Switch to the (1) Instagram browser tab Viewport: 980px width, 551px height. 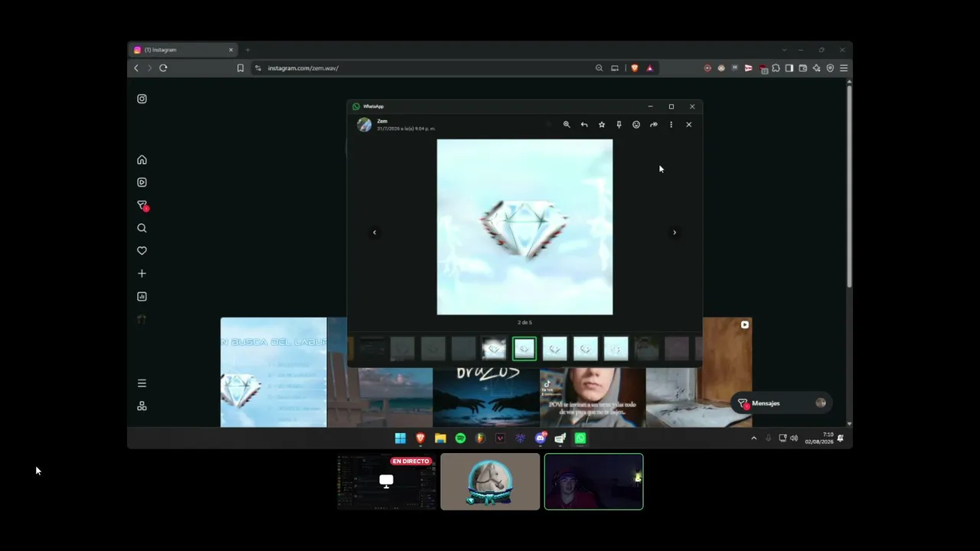point(184,50)
